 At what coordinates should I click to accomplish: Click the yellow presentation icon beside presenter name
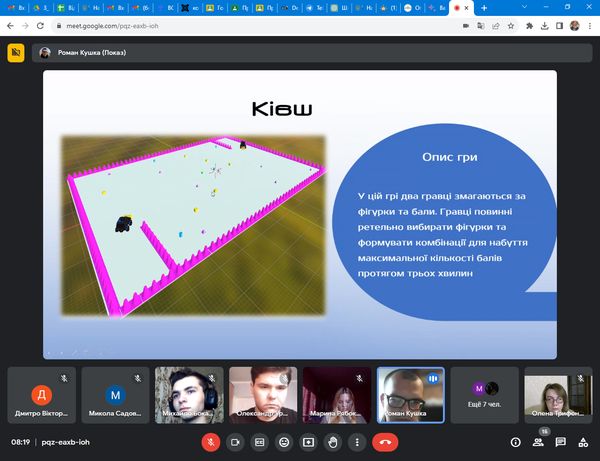pyautogui.click(x=16, y=53)
